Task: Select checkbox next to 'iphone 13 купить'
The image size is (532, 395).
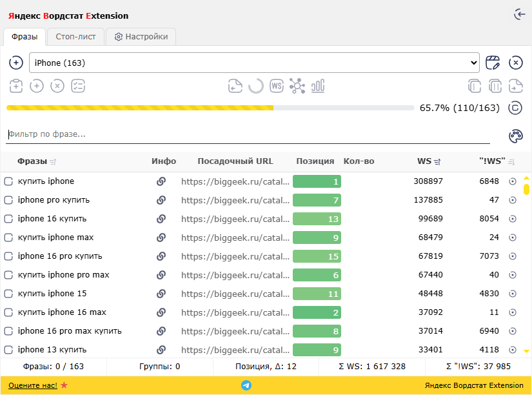Action: coord(8,349)
